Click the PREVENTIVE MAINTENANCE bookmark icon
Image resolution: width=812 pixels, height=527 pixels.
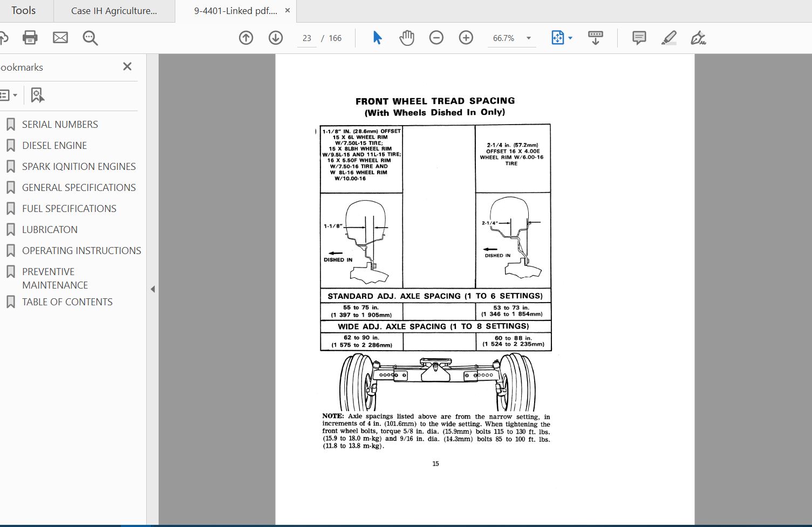(10, 272)
